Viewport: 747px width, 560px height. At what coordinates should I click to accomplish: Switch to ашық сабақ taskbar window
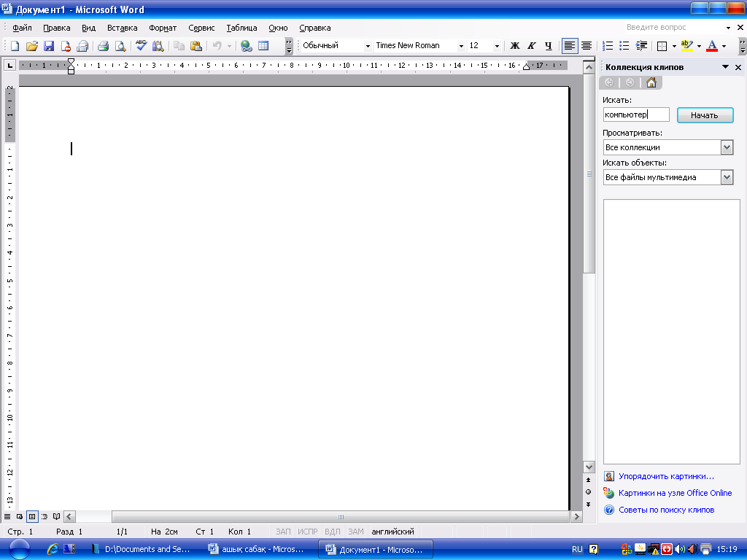point(258,549)
